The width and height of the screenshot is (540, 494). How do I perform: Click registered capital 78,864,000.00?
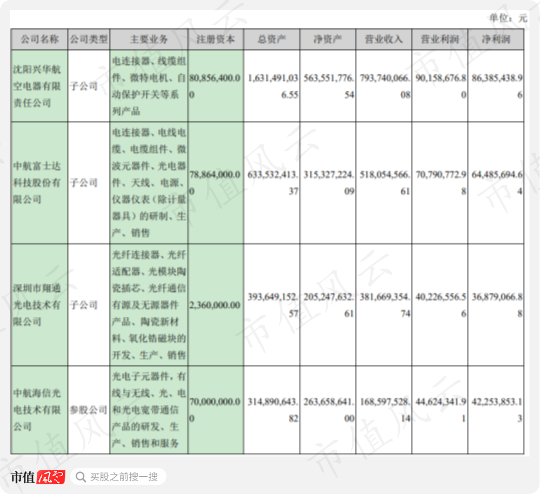(215, 183)
